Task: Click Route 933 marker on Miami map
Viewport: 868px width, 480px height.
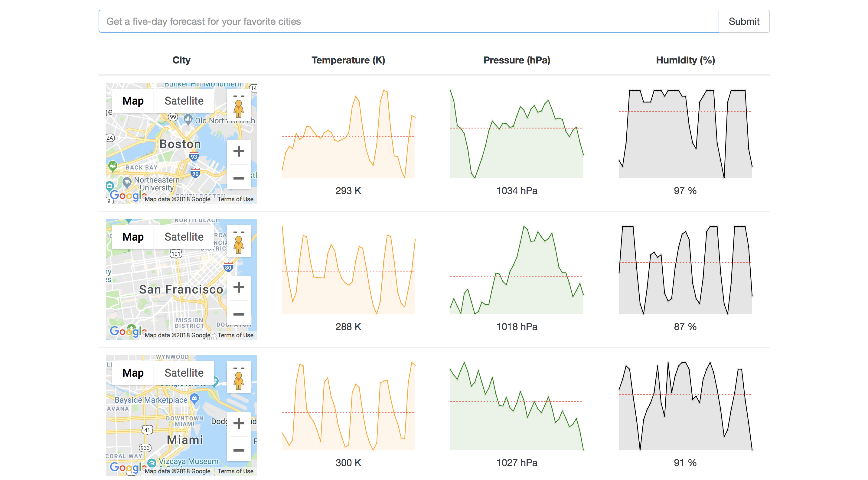Action: point(145,448)
